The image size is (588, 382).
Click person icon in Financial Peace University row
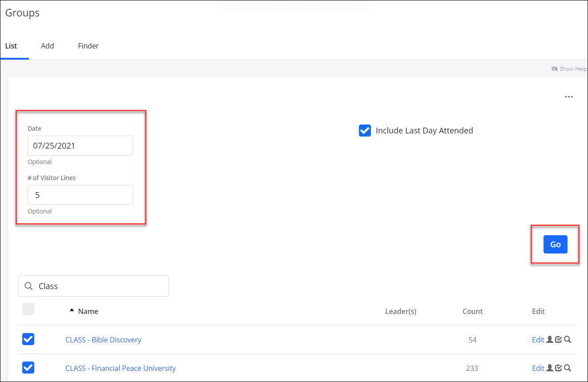(x=549, y=368)
